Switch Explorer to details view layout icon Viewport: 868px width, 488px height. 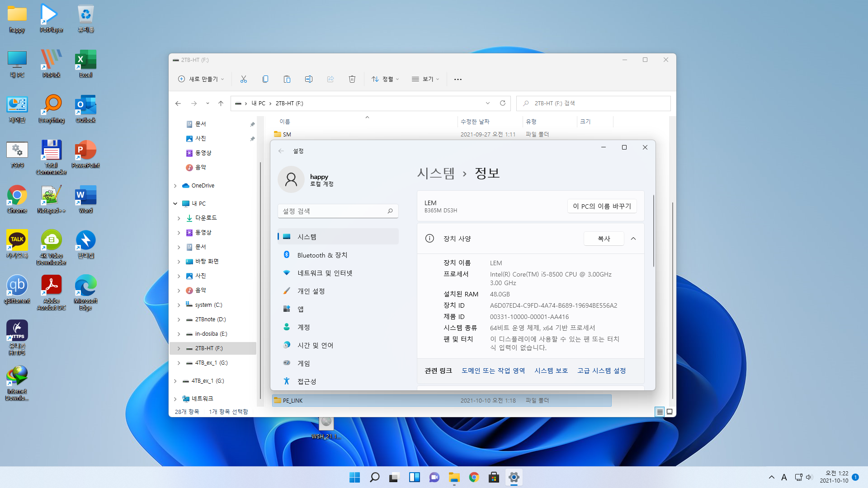[x=660, y=412]
